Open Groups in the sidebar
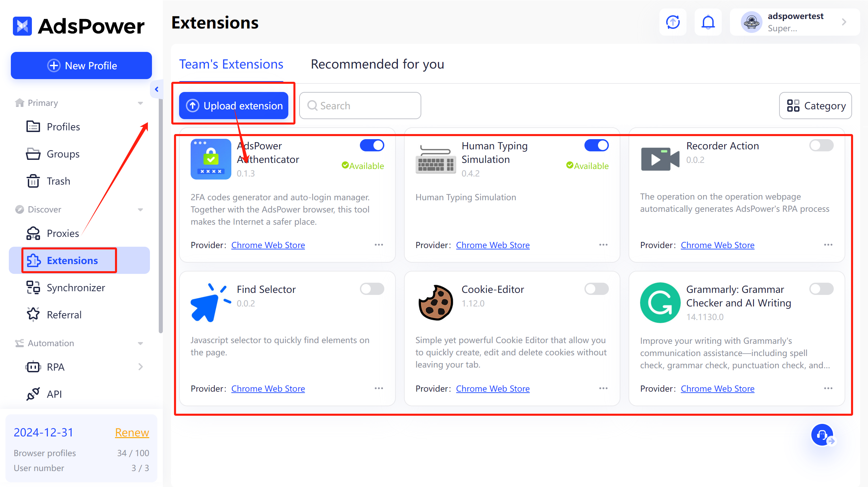This screenshot has width=868, height=487. click(x=79, y=154)
